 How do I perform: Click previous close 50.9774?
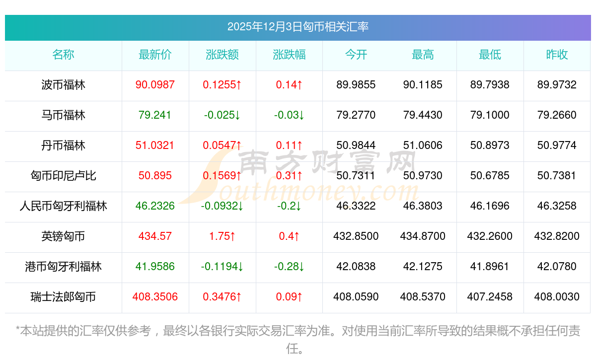[x=557, y=146]
